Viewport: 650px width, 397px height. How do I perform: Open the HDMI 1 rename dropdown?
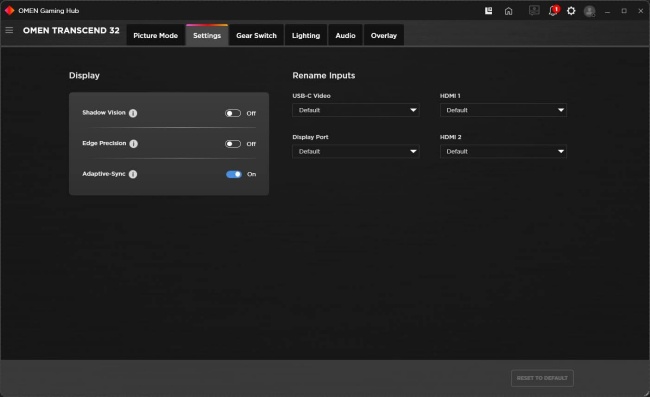(503, 110)
